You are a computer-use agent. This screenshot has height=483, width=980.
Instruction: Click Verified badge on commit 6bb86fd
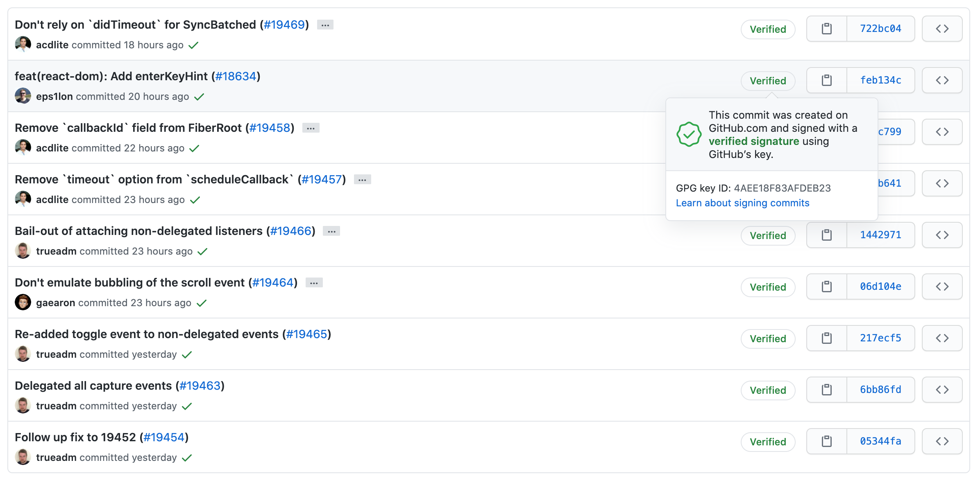(x=768, y=390)
